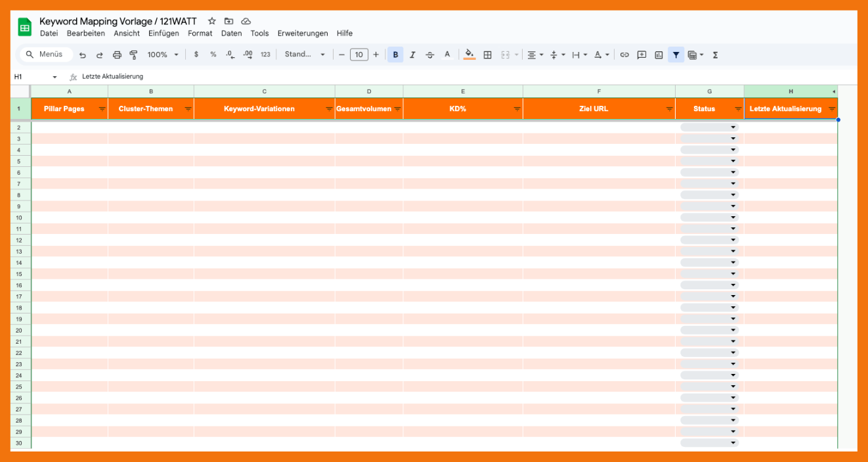Toggle the filter on the data range

(676, 55)
